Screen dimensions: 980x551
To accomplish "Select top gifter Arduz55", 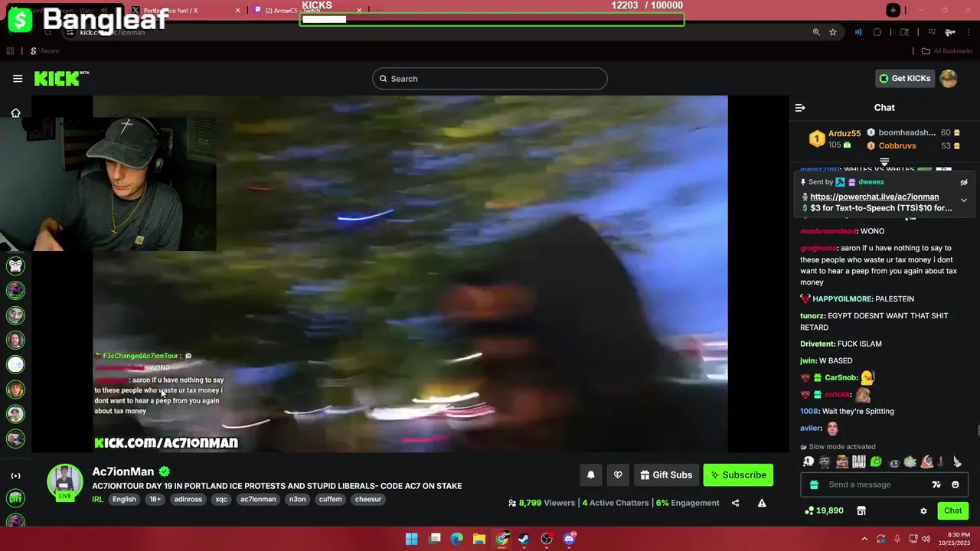I will click(x=844, y=133).
